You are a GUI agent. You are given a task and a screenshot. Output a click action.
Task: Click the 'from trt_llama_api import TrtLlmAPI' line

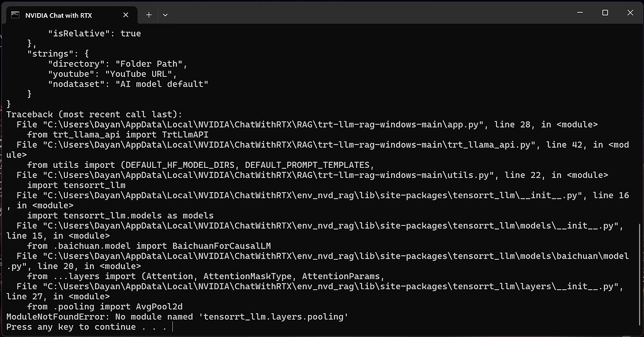coord(118,135)
